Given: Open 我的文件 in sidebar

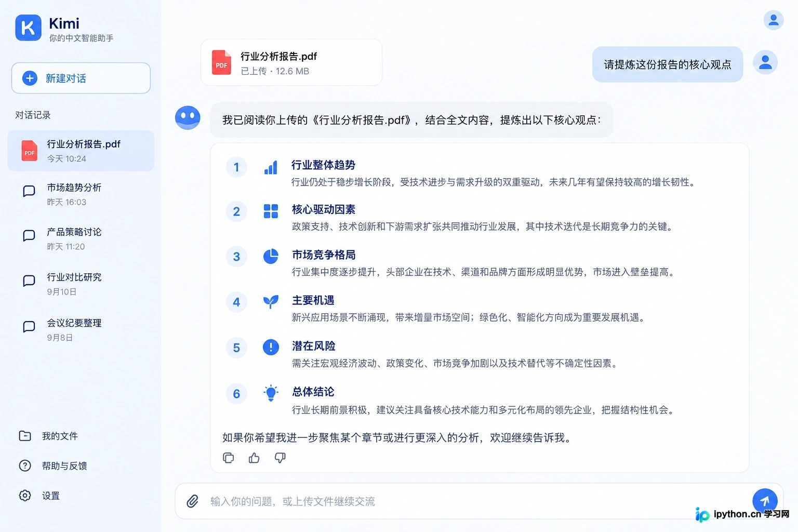Looking at the screenshot, I should pos(48,436).
